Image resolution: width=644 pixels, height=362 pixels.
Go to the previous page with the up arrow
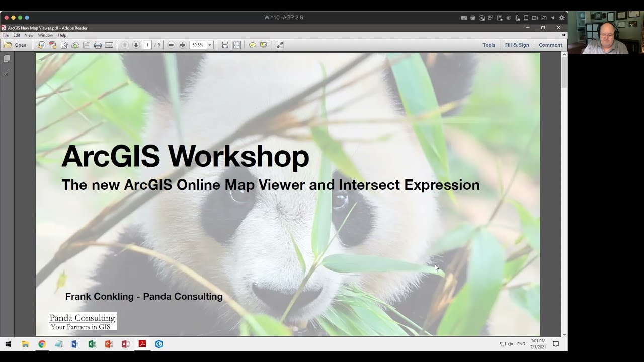click(x=125, y=45)
